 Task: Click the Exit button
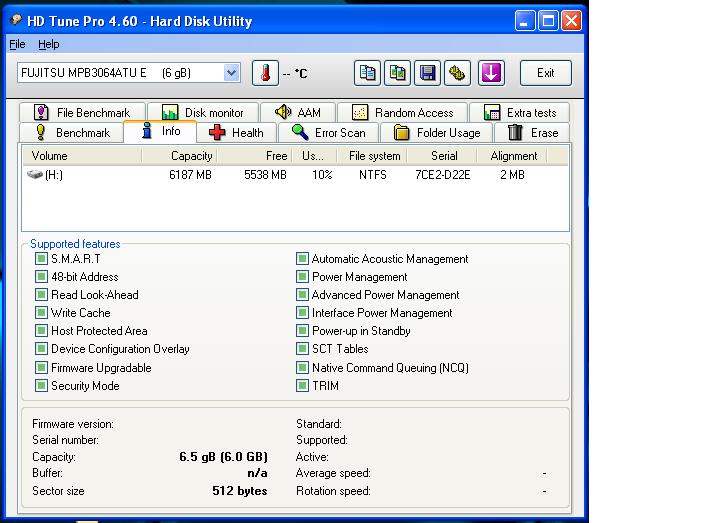coord(546,73)
